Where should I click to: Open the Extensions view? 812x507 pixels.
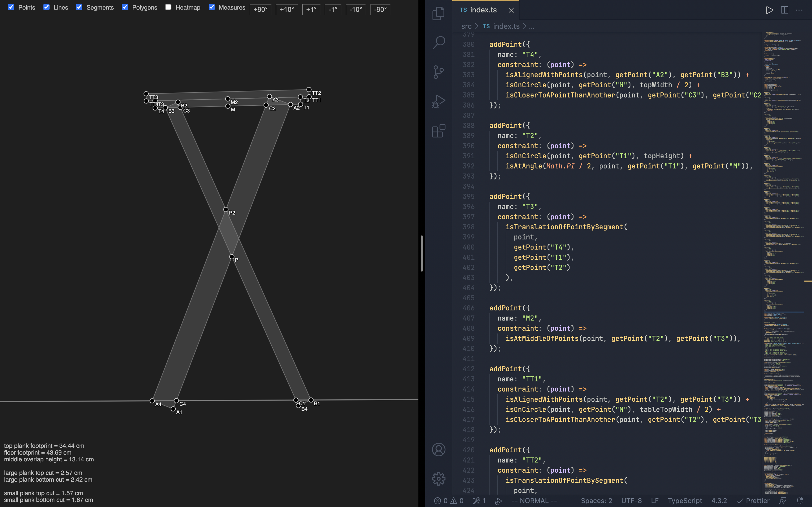pos(438,131)
